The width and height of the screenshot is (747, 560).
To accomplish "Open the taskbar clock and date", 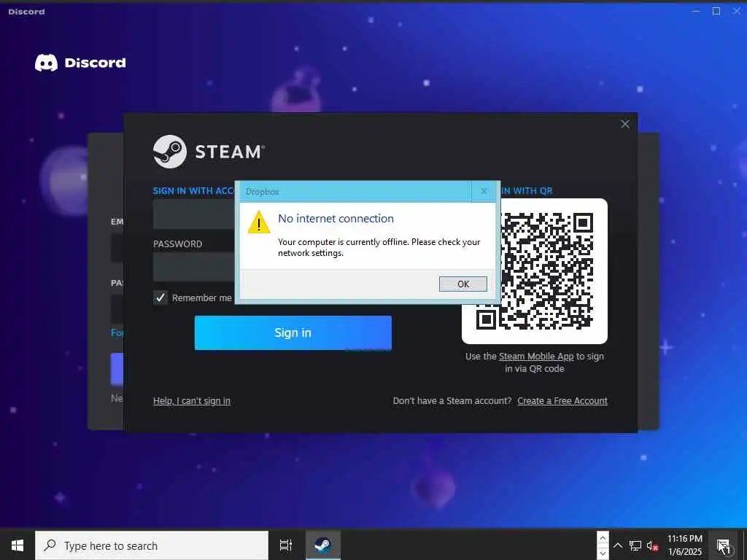I will click(684, 545).
